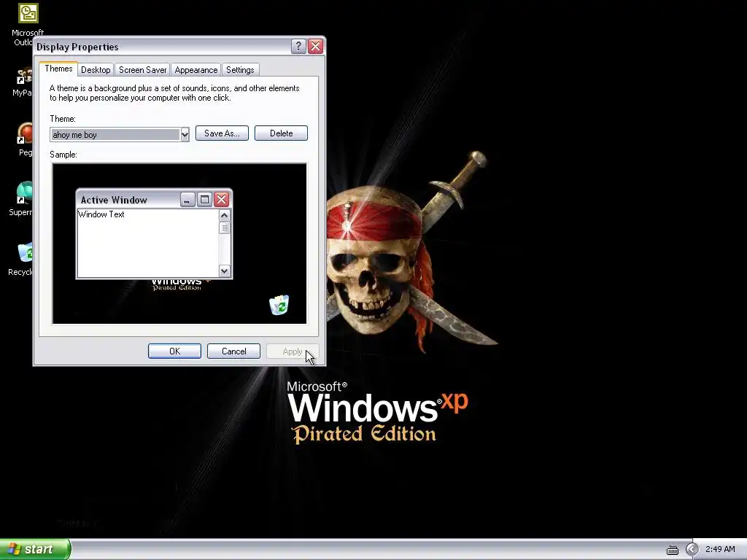Open the Theme dropdown arrow
Image resolution: width=747 pixels, height=560 pixels.
click(185, 135)
